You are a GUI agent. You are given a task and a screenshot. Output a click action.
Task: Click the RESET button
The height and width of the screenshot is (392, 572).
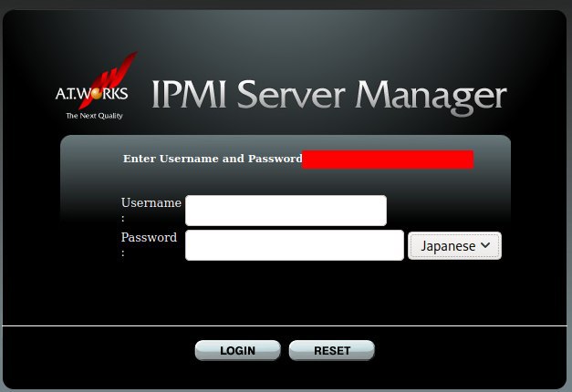[331, 350]
